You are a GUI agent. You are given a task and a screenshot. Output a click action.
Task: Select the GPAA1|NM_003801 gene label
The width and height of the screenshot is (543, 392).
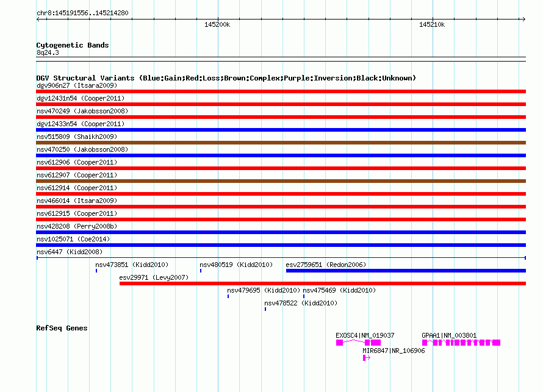(x=449, y=335)
